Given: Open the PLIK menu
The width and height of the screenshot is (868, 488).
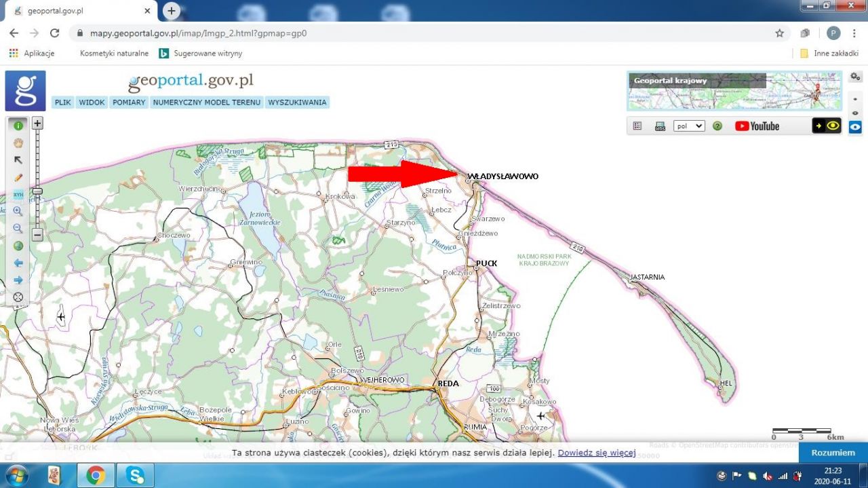Looking at the screenshot, I should (63, 102).
